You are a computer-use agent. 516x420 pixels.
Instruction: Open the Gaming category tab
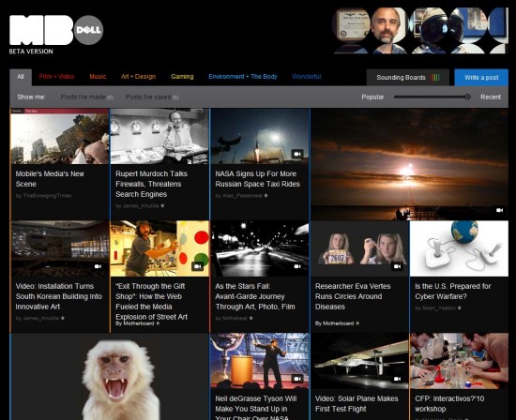(x=182, y=77)
